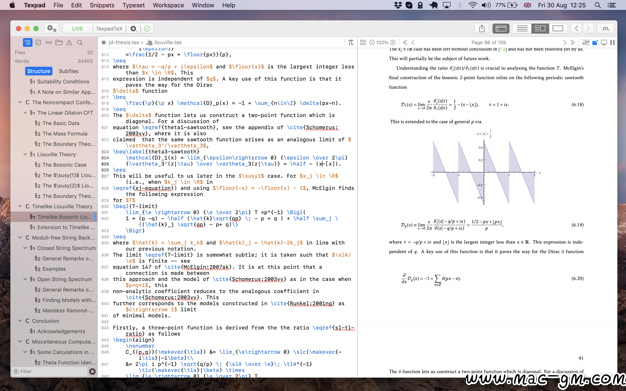Open the Snippets menu

[102, 5]
